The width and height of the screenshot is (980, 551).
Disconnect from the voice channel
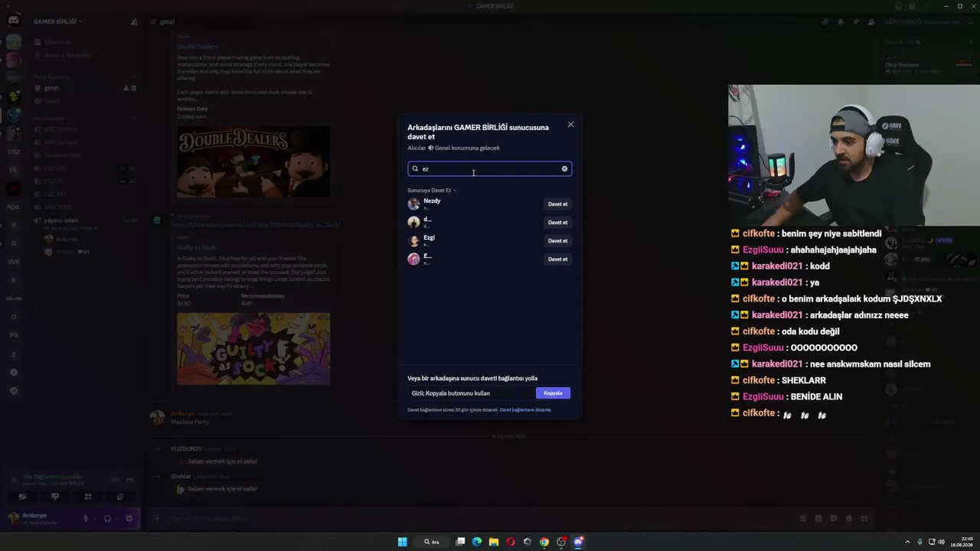pos(129,480)
